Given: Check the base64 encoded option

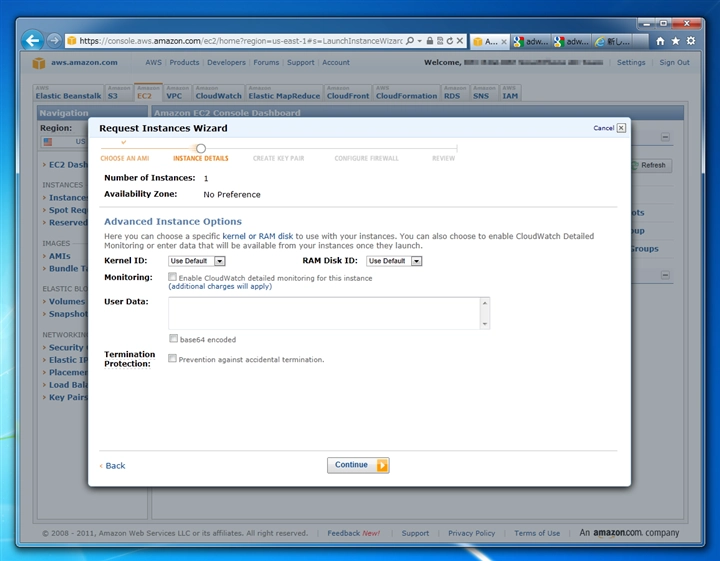Looking at the screenshot, I should (173, 338).
